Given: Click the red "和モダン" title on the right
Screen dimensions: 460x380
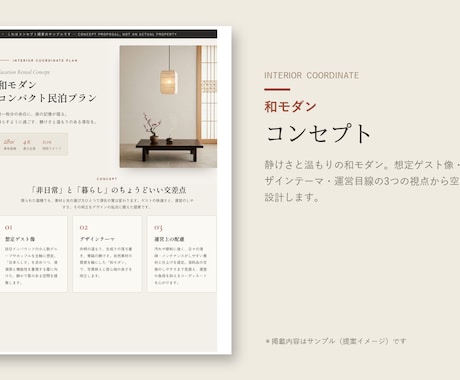Looking at the screenshot, I should [290, 107].
